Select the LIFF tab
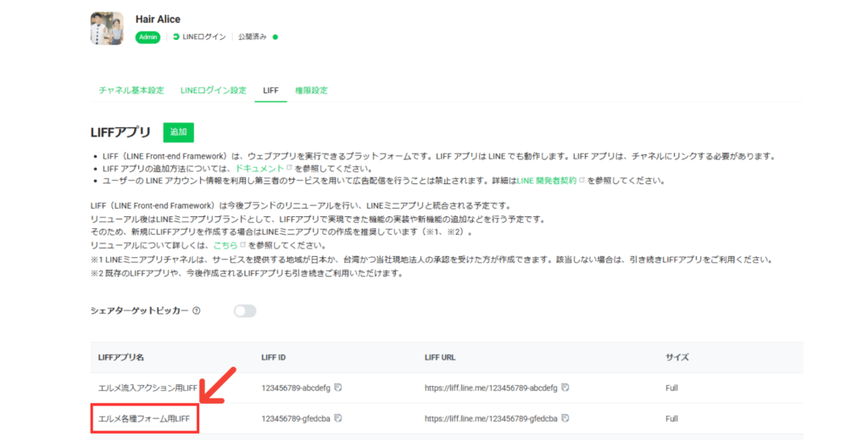This screenshot has width=868, height=447. [270, 90]
